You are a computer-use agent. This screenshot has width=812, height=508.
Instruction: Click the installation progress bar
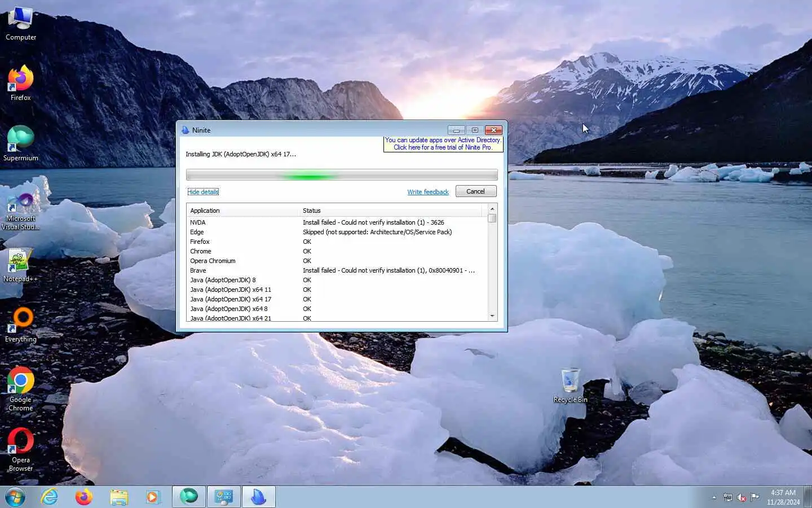[342, 175]
